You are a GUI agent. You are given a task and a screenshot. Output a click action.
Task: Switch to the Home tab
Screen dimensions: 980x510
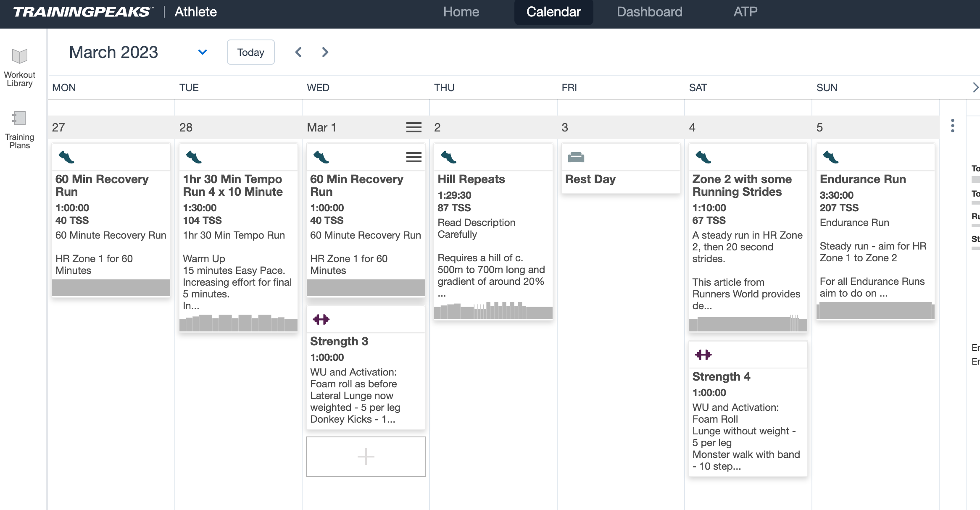click(x=461, y=12)
